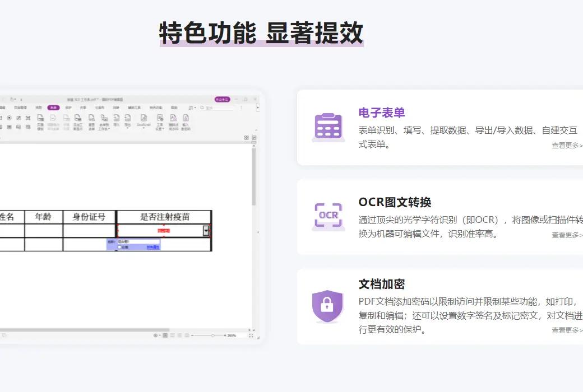Click the purple shield lock icon
This screenshot has width=583, height=392.
(327, 306)
